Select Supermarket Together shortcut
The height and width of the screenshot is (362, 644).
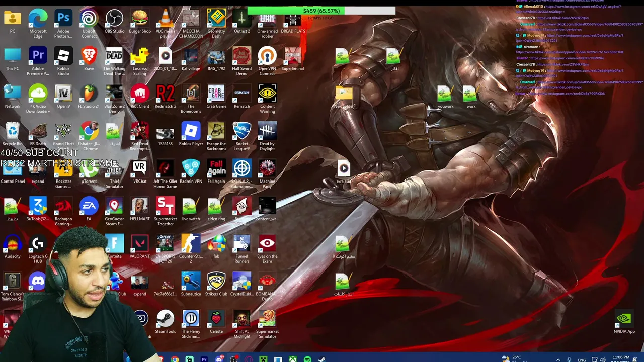pyautogui.click(x=166, y=211)
